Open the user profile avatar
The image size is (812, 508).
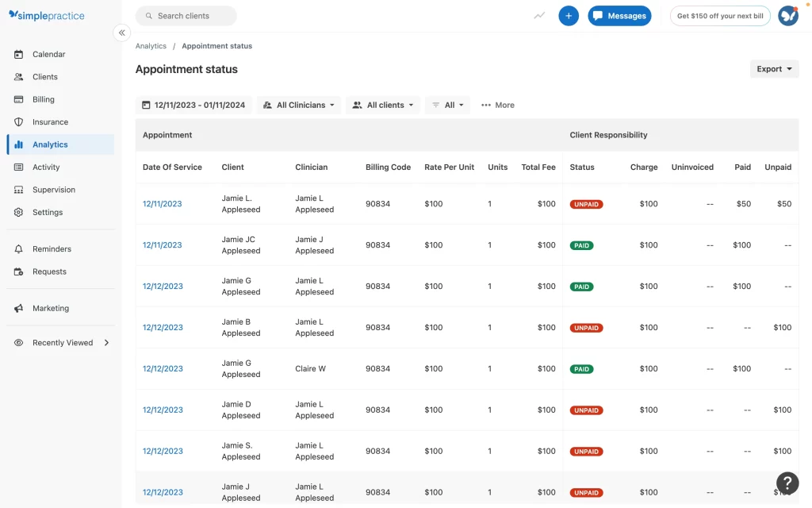[787, 16]
